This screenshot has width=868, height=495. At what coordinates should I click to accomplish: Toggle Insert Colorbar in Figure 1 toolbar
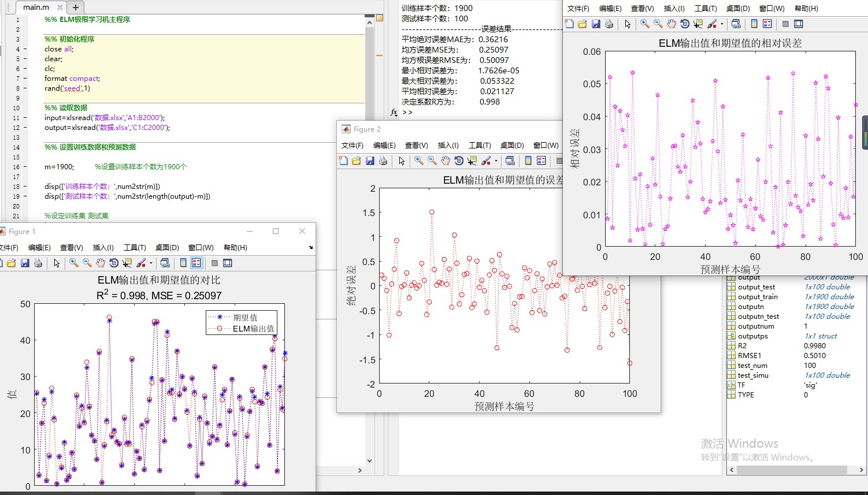coord(183,263)
